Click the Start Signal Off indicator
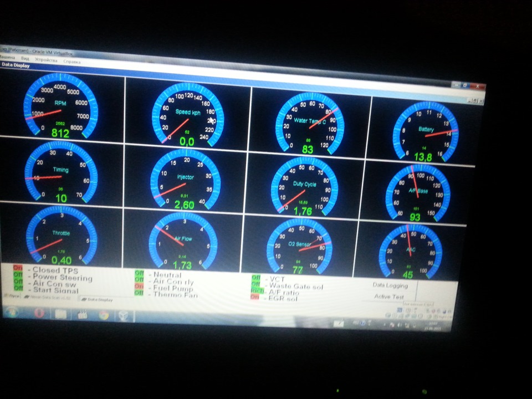 (18, 288)
